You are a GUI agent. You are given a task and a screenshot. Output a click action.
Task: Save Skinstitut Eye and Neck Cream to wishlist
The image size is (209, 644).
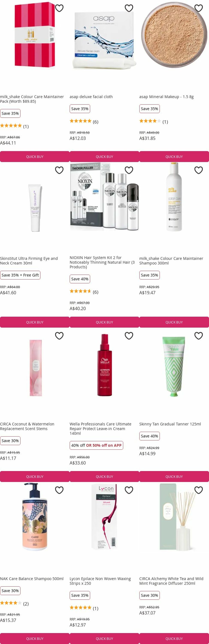tap(59, 170)
